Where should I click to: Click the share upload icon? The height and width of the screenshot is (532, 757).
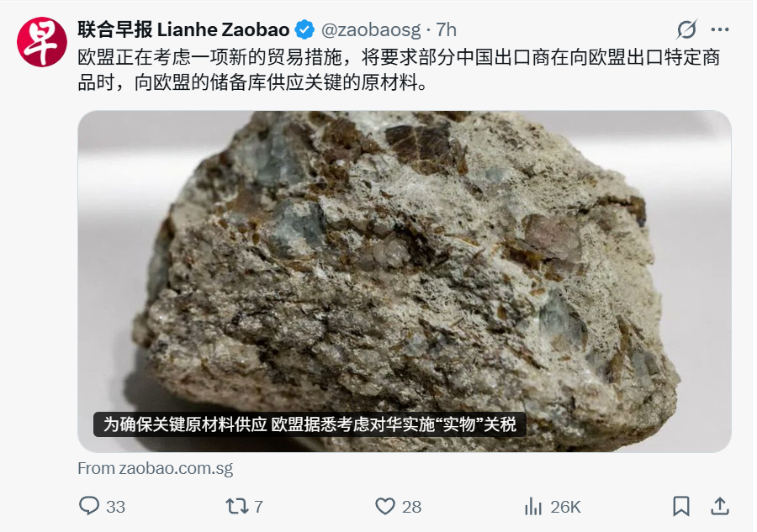(720, 506)
